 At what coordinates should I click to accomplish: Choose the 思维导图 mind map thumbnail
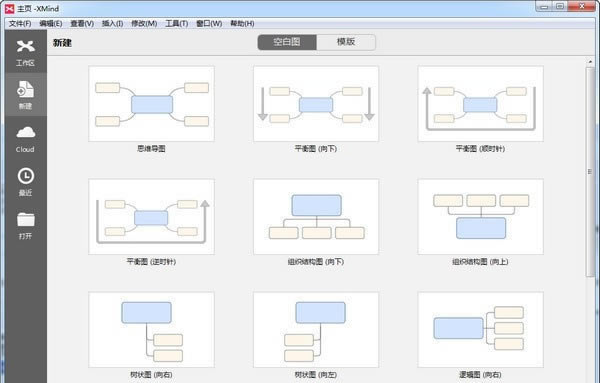tap(152, 104)
